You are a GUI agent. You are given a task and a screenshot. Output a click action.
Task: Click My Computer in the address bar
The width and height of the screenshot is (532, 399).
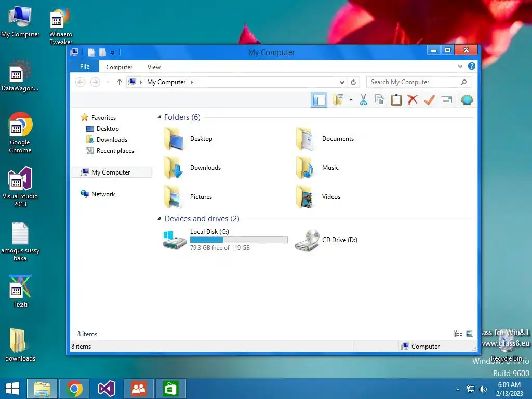[166, 82]
